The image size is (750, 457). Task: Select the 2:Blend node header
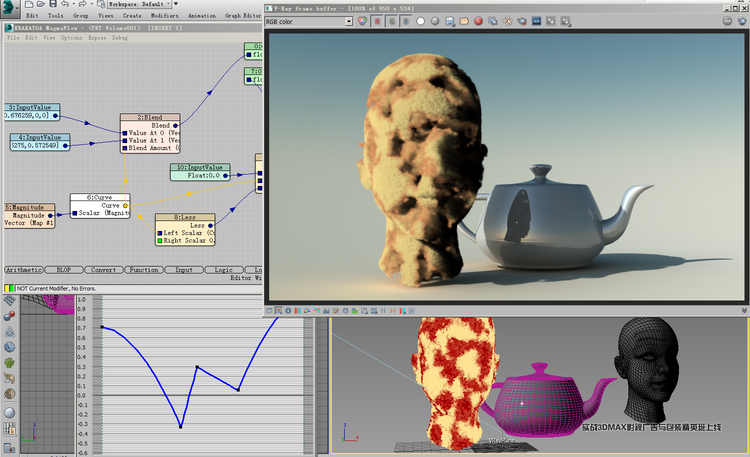click(x=150, y=117)
